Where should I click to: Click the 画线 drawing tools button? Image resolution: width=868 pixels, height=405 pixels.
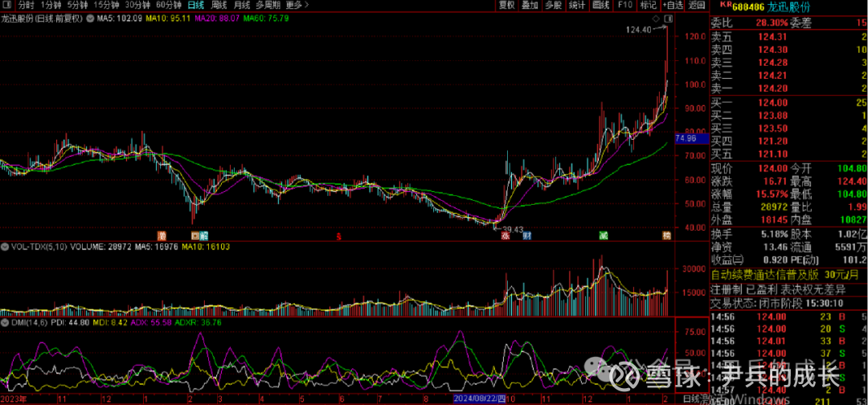pyautogui.click(x=600, y=6)
